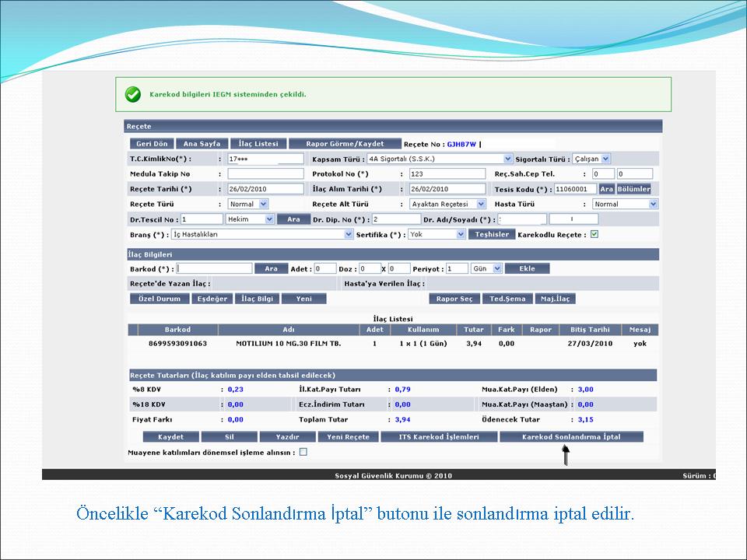
Task: Select the Reçete Alt Türü dropdown
Action: pos(447,204)
